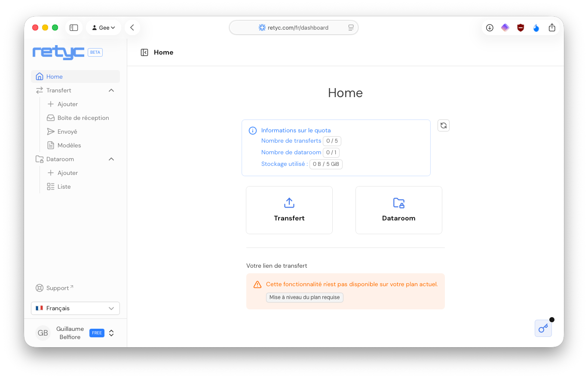Open the Transfert upload card
Image resolution: width=588 pixels, height=379 pixels.
pos(289,210)
